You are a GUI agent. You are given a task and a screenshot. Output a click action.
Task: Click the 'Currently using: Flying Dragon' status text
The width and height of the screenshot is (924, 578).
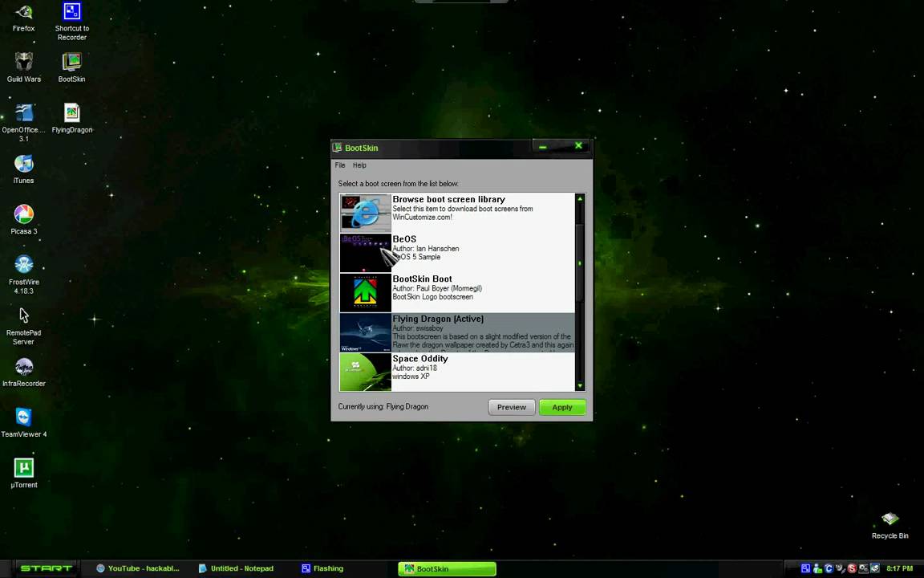pyautogui.click(x=383, y=406)
